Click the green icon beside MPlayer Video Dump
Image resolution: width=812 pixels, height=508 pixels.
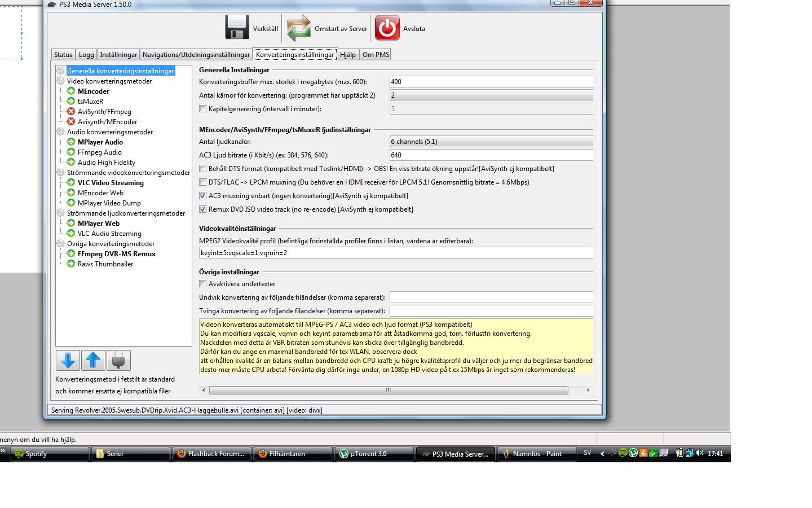click(x=71, y=203)
